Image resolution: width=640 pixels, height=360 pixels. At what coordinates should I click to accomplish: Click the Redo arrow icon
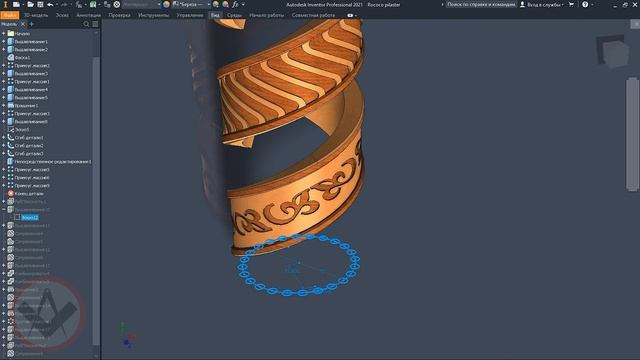click(64, 4)
